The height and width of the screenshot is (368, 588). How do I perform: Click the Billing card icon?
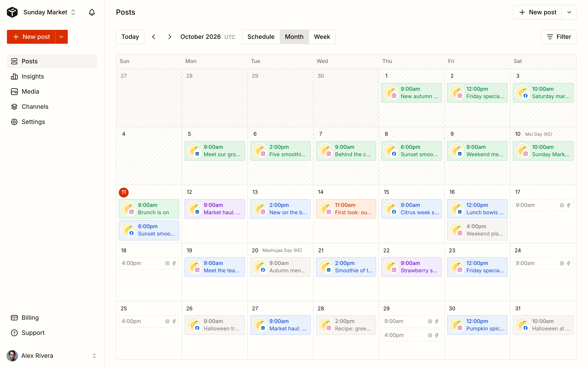point(14,318)
